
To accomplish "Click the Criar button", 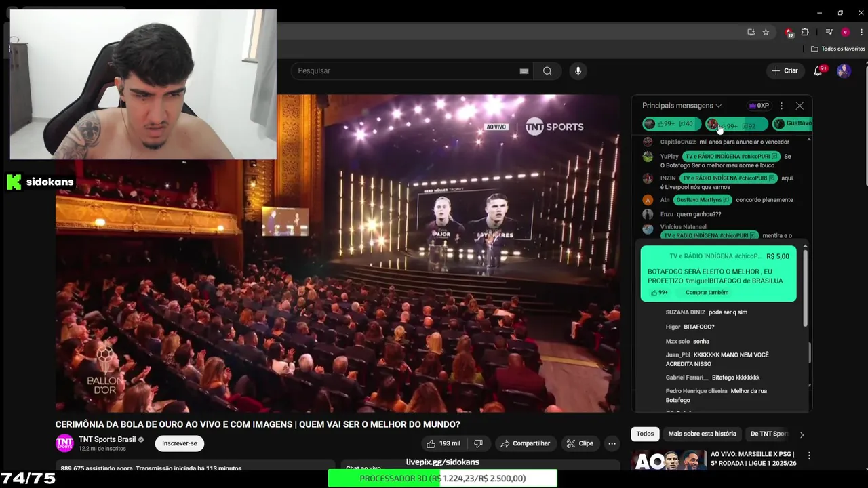I will click(785, 70).
